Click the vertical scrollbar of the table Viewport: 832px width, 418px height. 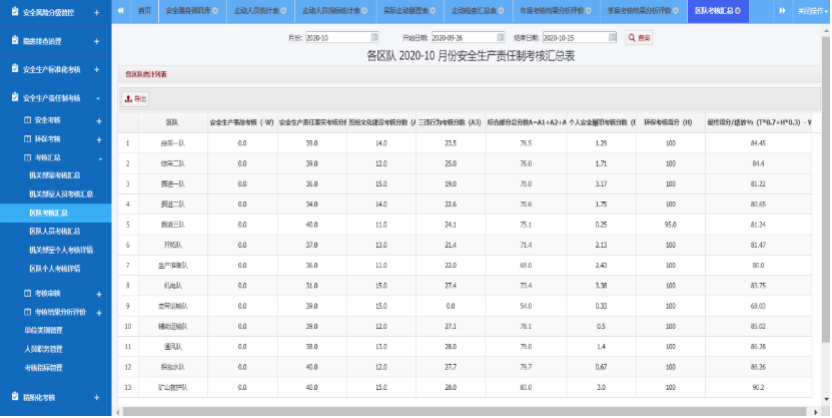coord(826,191)
